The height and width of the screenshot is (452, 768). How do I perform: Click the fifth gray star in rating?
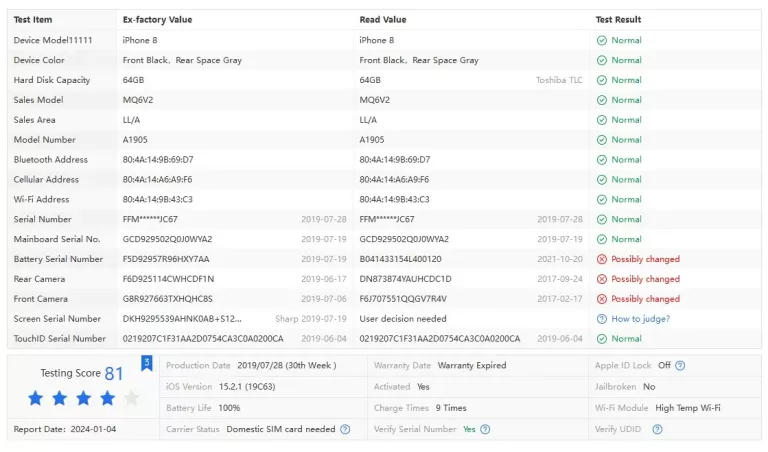pos(131,398)
